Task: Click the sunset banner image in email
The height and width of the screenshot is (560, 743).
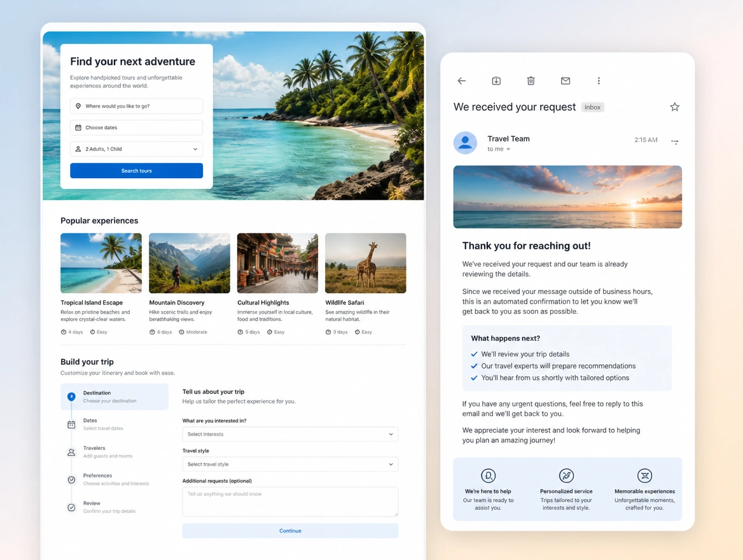Action: click(x=567, y=197)
